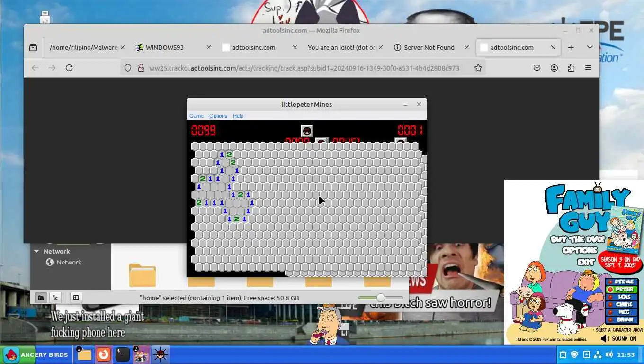Hide the file manager sidebar
The width and height of the screenshot is (644, 364).
coord(76,298)
